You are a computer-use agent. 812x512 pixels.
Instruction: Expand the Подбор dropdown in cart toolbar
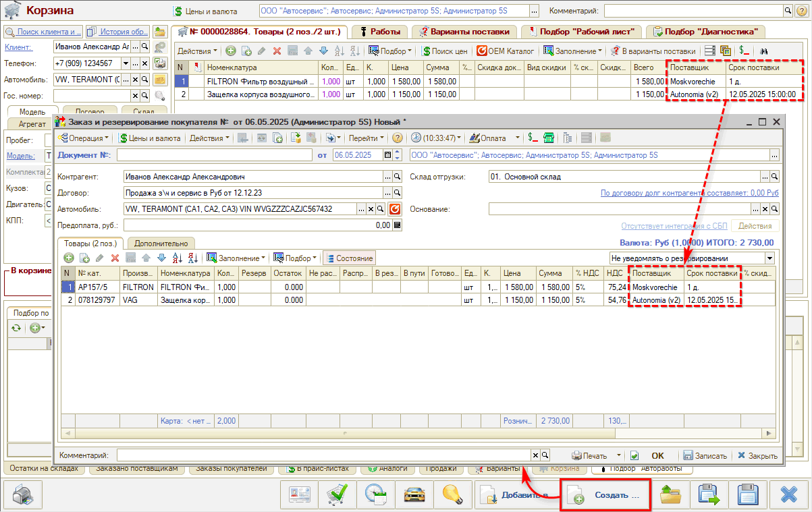(389, 51)
